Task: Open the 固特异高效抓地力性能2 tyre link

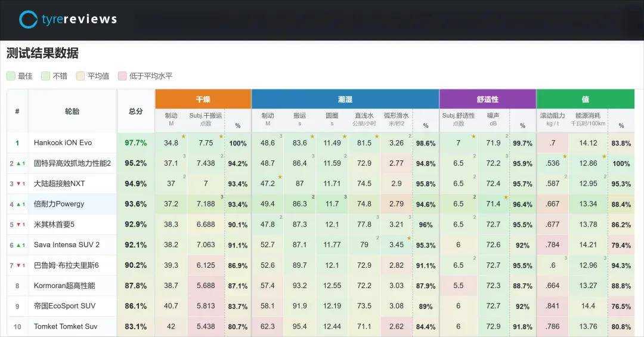Action: (x=72, y=163)
